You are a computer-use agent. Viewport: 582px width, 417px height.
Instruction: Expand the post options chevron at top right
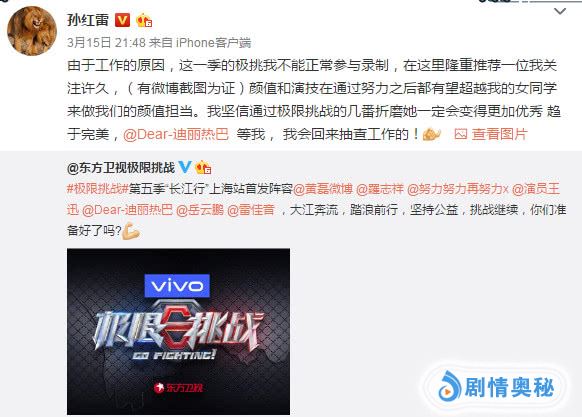(x=560, y=12)
